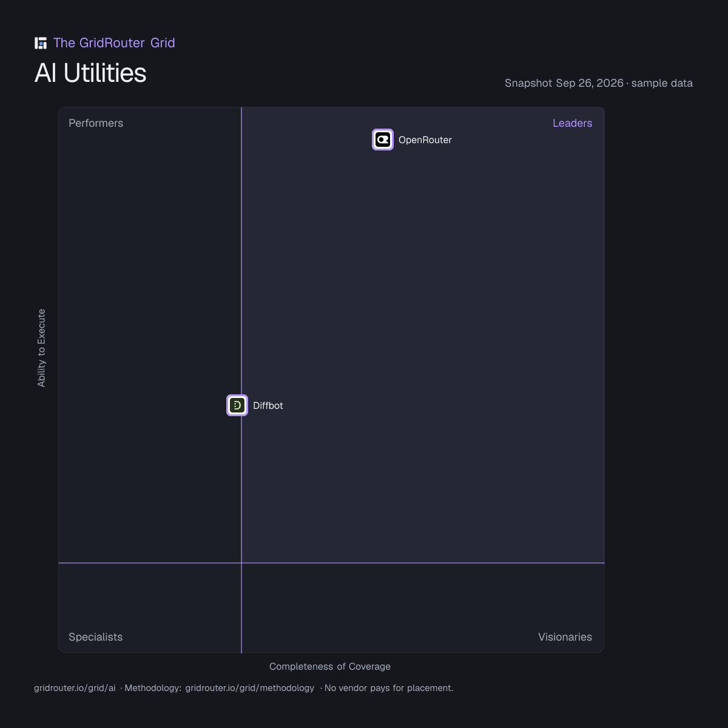Click the Performers quadrant label
This screenshot has height=728, width=728.
[96, 123]
